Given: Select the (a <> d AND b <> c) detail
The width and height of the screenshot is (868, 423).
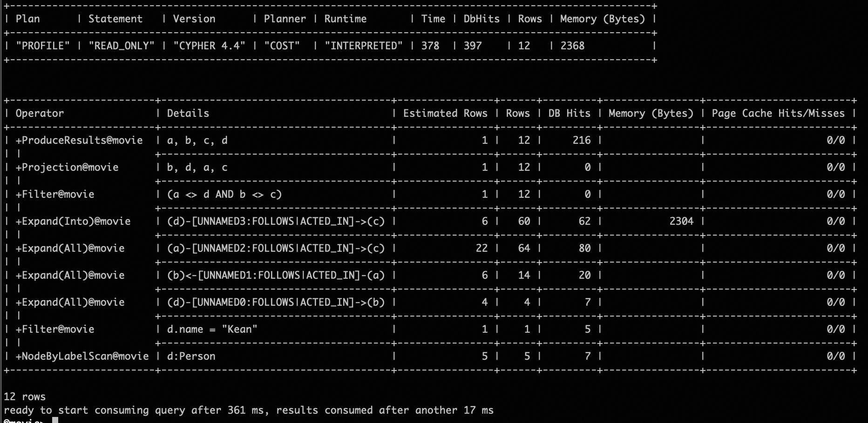Looking at the screenshot, I should point(224,194).
